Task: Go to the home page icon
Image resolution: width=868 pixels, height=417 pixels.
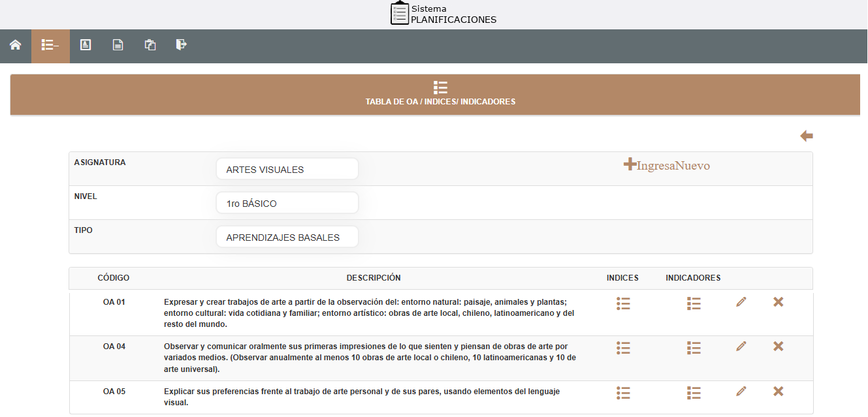Action: point(15,45)
